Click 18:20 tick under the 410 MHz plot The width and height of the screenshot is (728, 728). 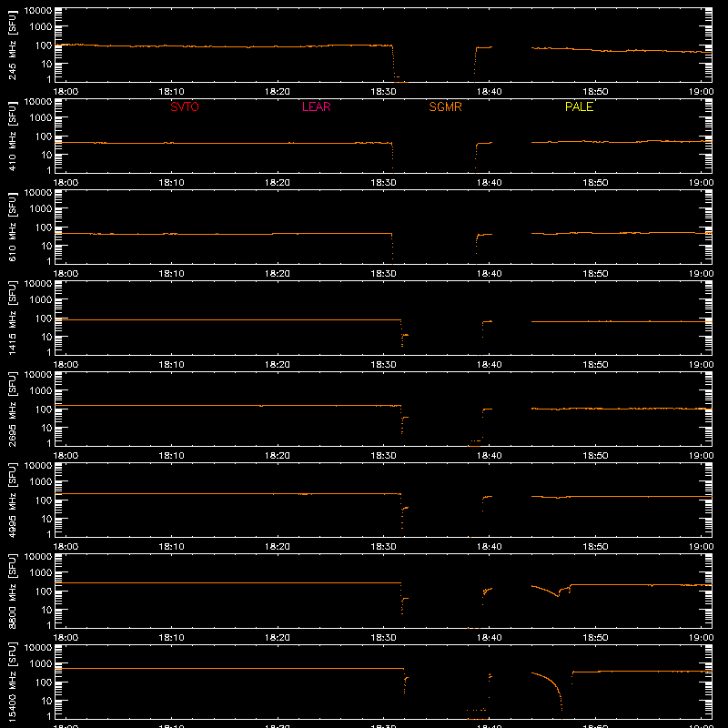[278, 183]
